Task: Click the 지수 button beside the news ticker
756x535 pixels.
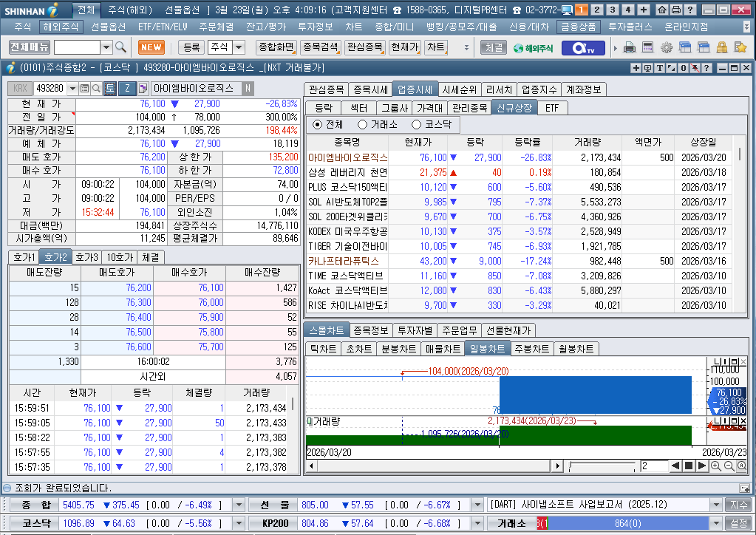Action: 738,505
